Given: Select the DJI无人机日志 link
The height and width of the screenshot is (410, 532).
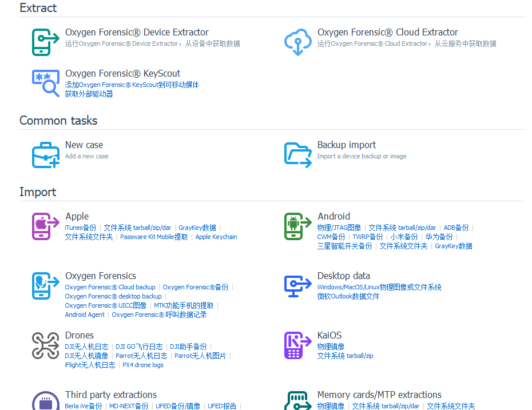Looking at the screenshot, I should [x=86, y=347].
